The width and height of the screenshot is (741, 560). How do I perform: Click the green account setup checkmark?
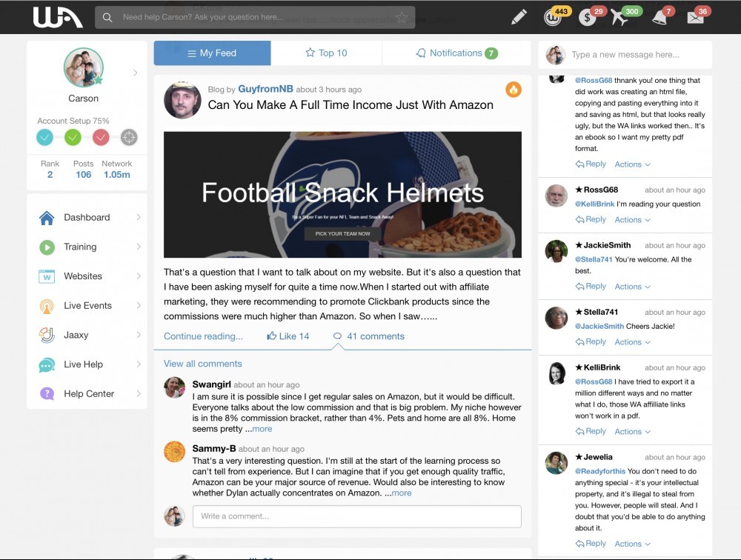point(73,138)
